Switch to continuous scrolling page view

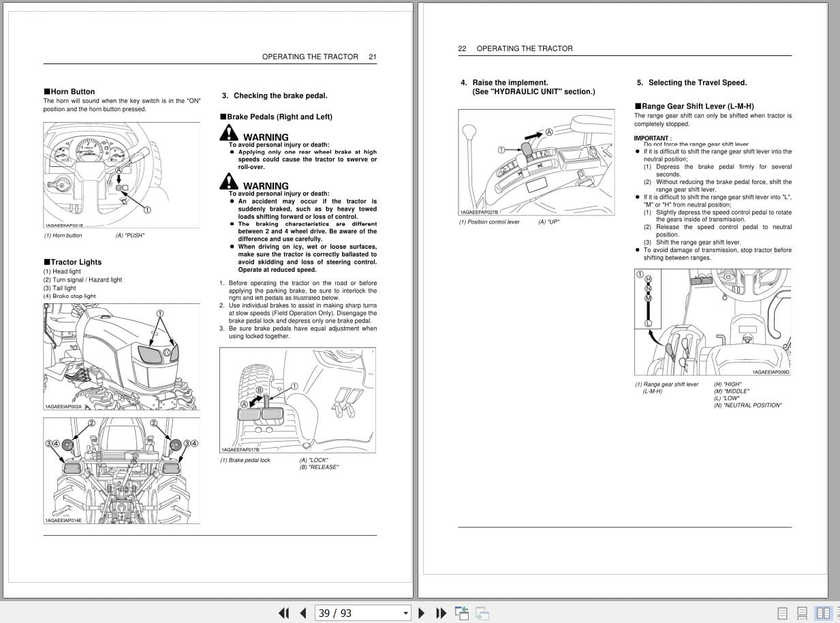click(x=802, y=613)
